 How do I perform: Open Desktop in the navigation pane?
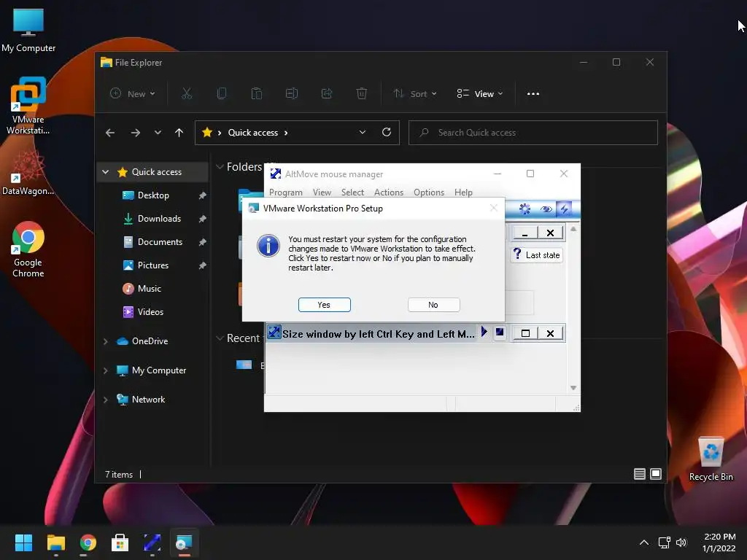click(153, 195)
